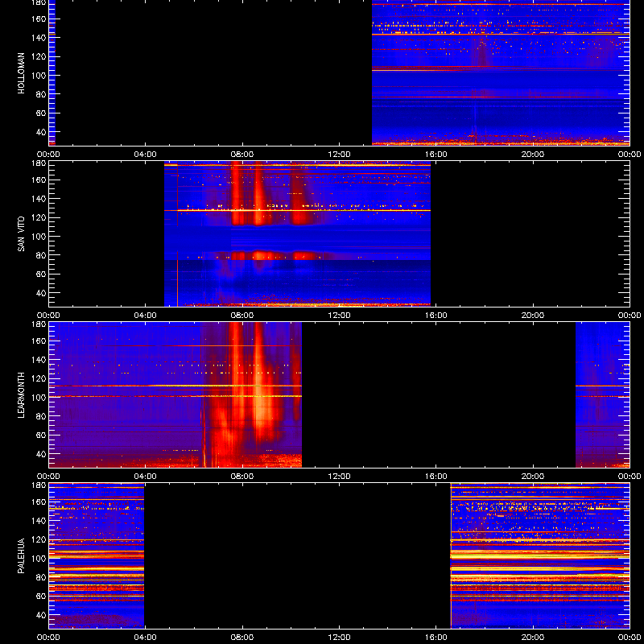Pick the 08:00 label under the San Vito panel

pos(242,316)
